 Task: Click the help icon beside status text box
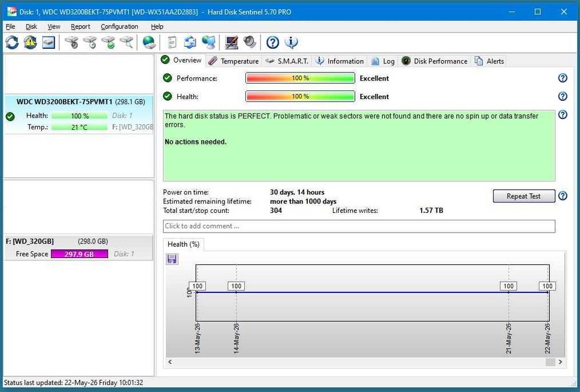click(x=563, y=115)
